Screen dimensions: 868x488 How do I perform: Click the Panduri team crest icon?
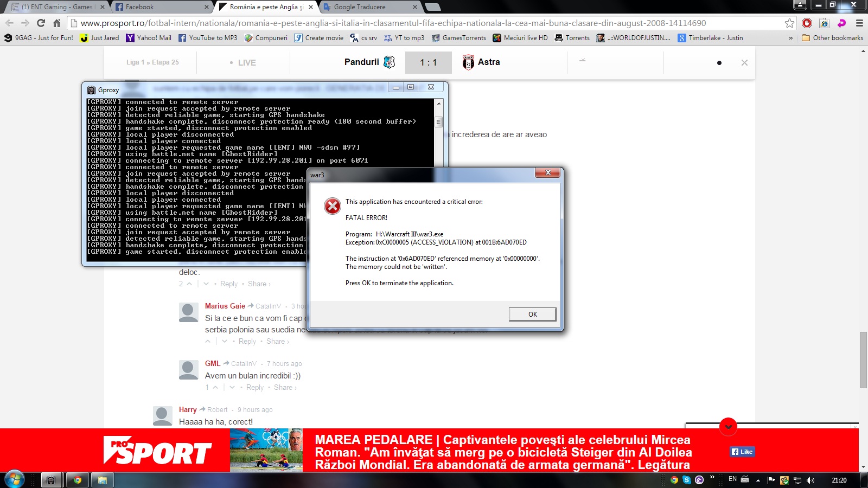389,62
